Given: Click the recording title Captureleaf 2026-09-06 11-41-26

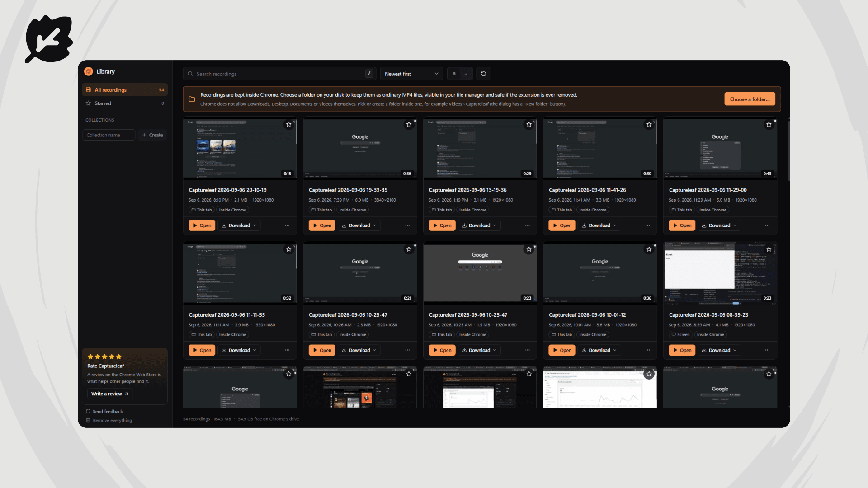Looking at the screenshot, I should (x=587, y=190).
